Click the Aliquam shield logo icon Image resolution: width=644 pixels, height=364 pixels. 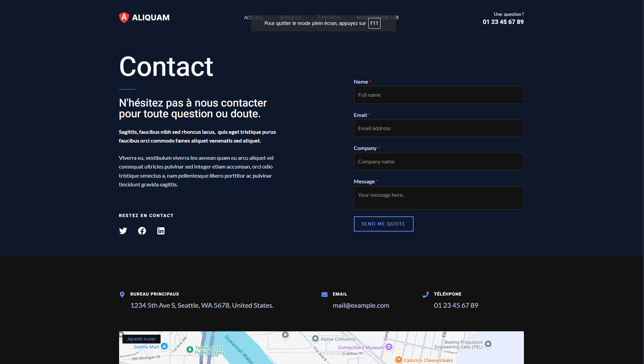pyautogui.click(x=124, y=18)
